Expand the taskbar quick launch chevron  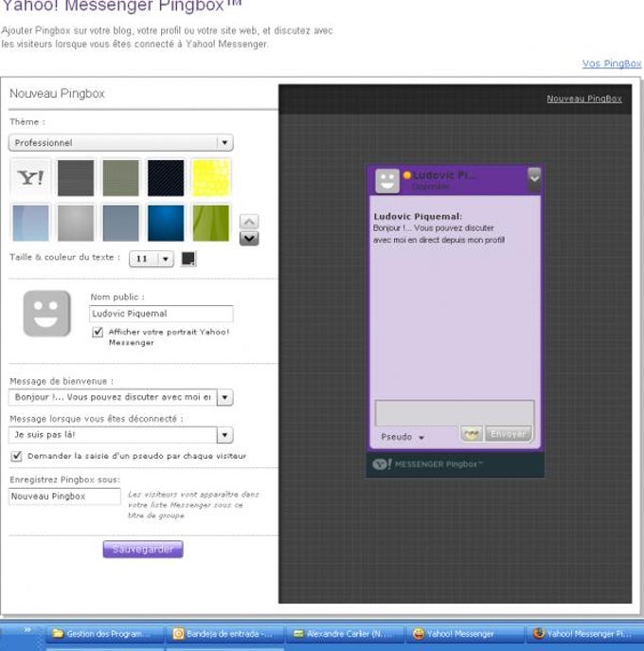click(27, 630)
